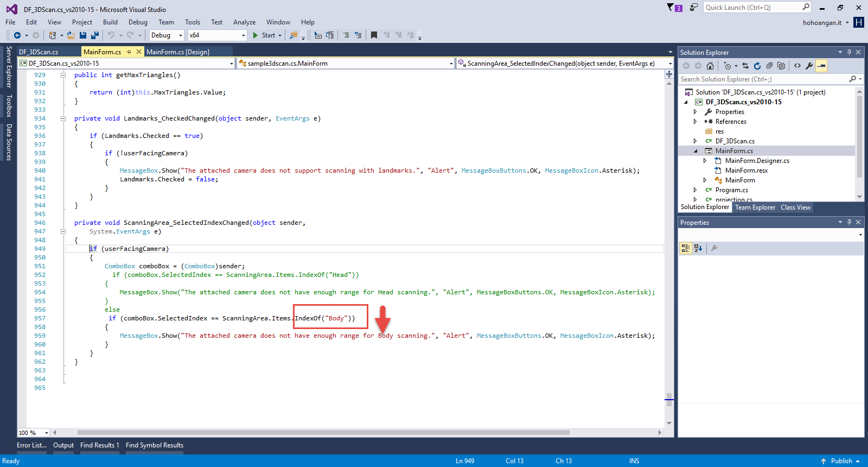
Task: Click the Collapse All icon in Solution Explorer
Action: (x=769, y=66)
